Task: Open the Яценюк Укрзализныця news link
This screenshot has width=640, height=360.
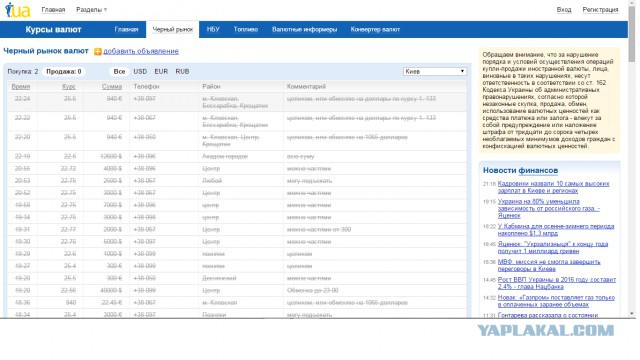Action: 553,247
